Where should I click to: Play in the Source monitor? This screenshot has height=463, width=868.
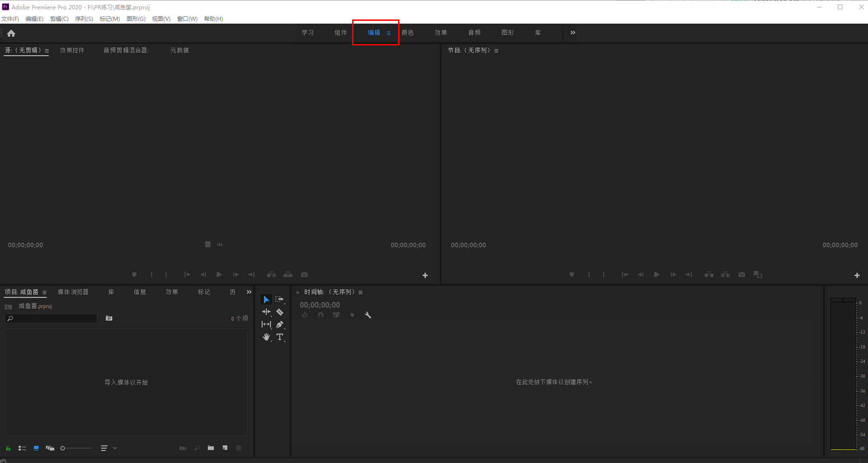tap(219, 275)
